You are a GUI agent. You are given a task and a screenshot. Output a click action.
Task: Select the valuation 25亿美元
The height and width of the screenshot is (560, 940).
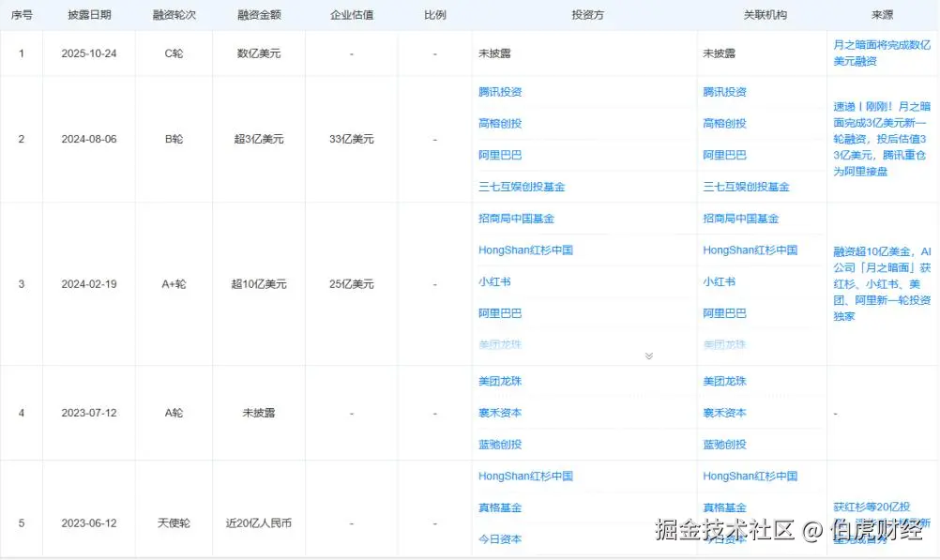[351, 284]
